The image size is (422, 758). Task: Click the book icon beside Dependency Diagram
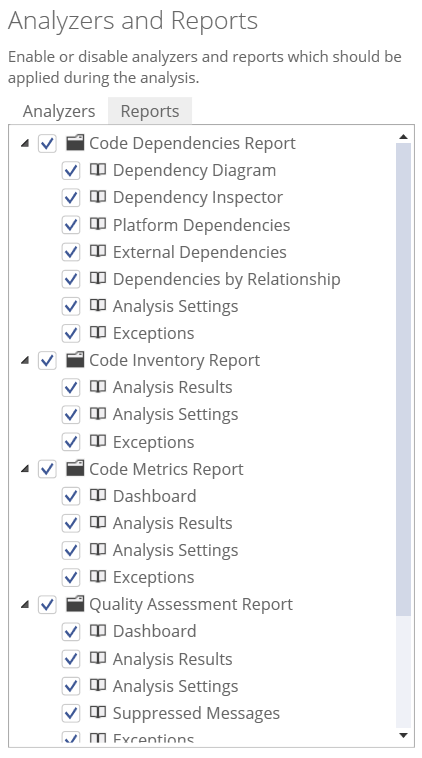(x=98, y=170)
